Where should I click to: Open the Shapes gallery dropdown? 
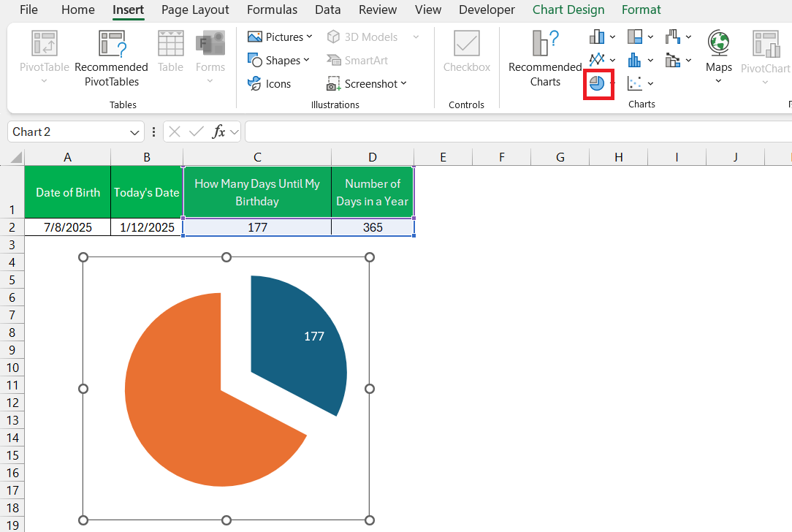tap(278, 60)
